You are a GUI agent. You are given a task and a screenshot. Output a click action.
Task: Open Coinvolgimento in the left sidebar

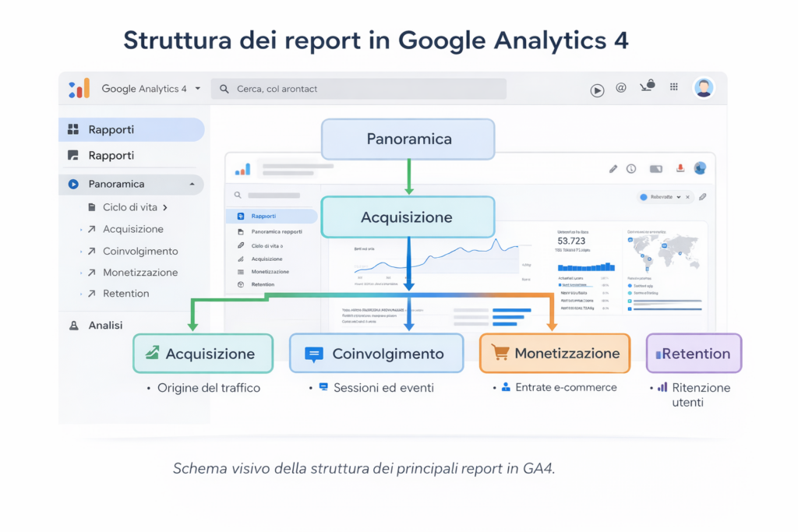tap(140, 252)
